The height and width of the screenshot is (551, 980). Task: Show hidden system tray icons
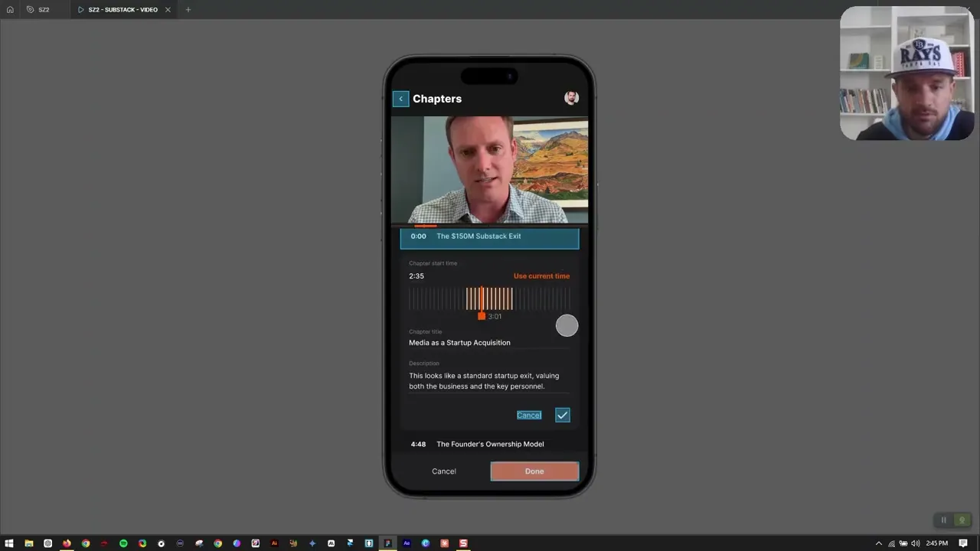(878, 543)
